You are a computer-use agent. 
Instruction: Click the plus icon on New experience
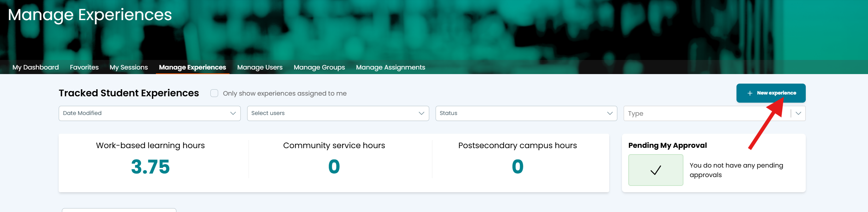[750, 93]
